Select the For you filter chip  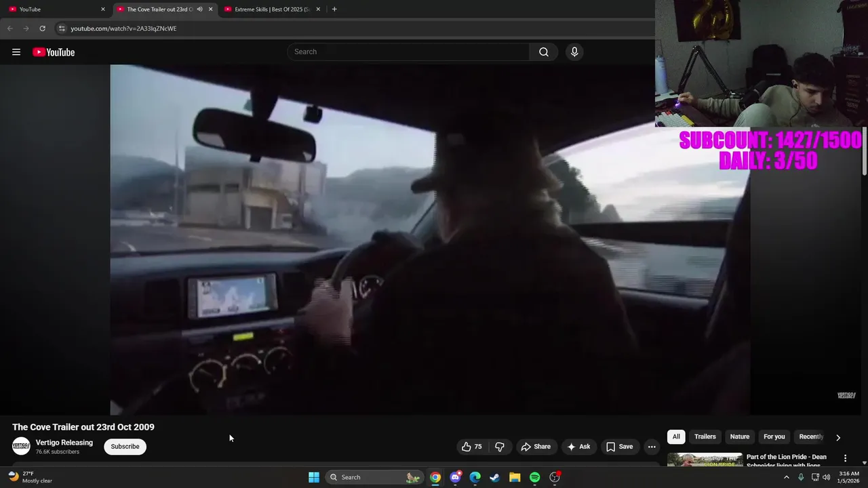pos(774,436)
